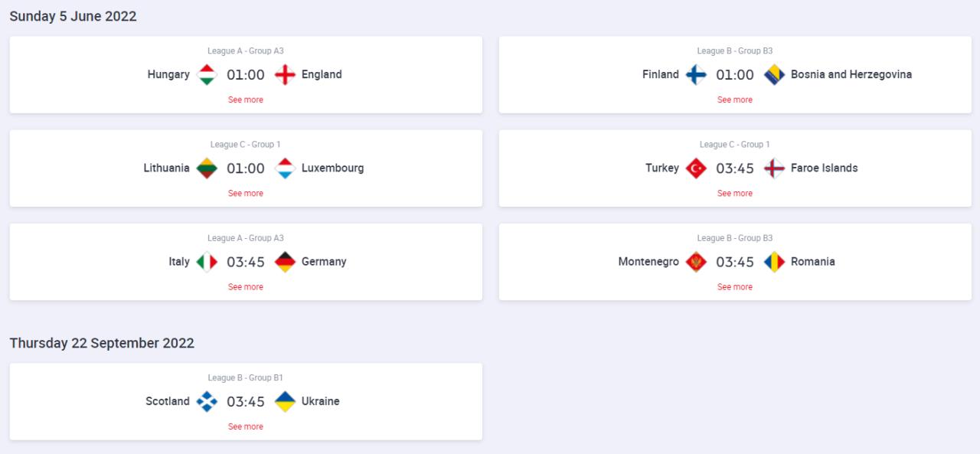Click the Scotland flag icon
Screen dimensions: 980x454
tap(207, 401)
